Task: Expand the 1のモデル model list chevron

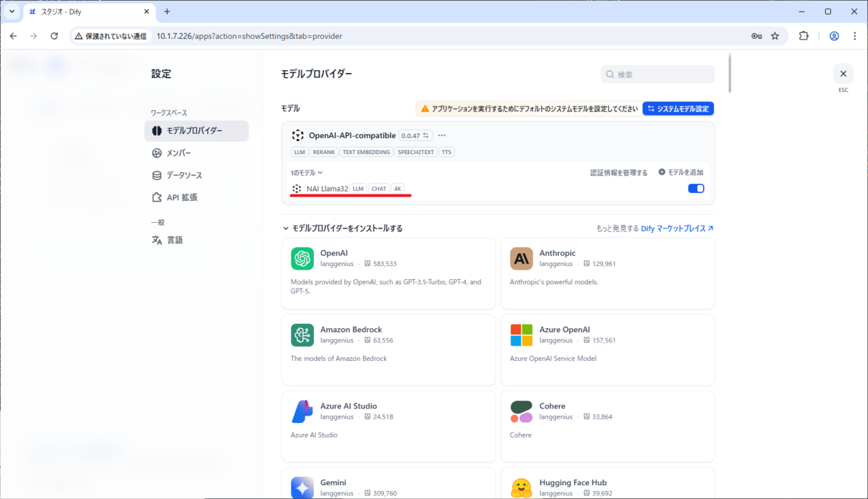Action: (320, 173)
